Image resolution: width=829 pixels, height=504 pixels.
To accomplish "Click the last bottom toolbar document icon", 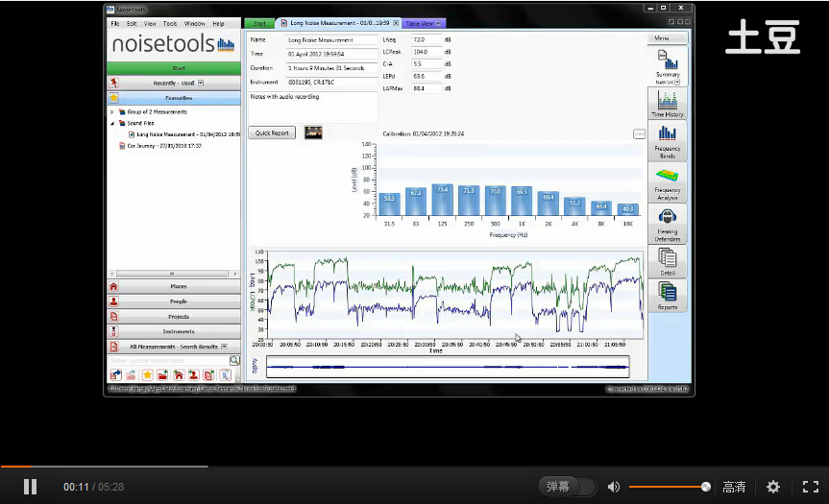I will pos(226,375).
